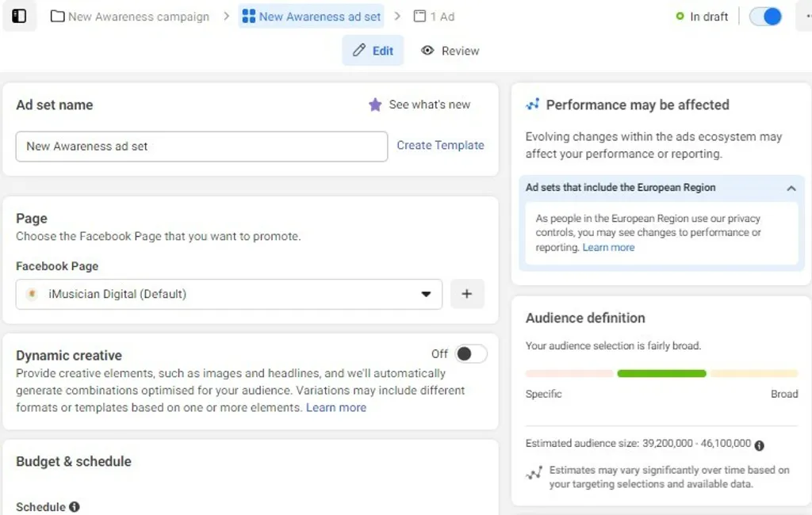Open Learn more link under Dynamic creative

pyautogui.click(x=336, y=407)
